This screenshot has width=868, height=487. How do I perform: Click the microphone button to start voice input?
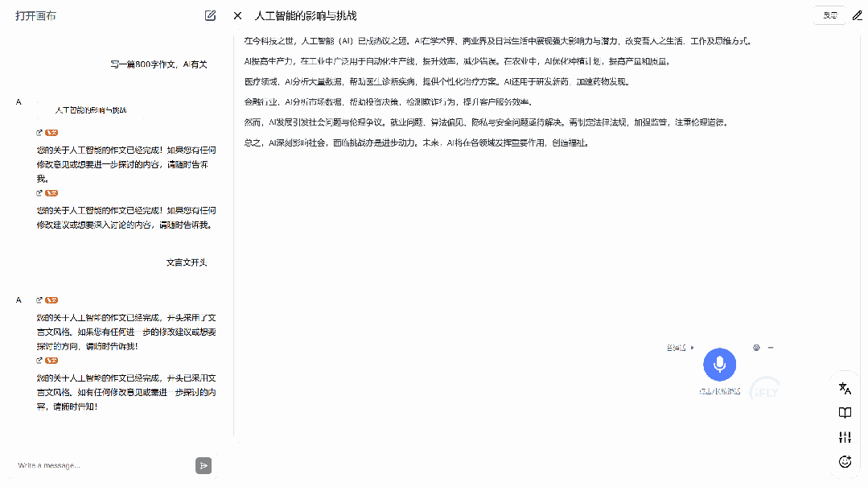click(x=719, y=365)
